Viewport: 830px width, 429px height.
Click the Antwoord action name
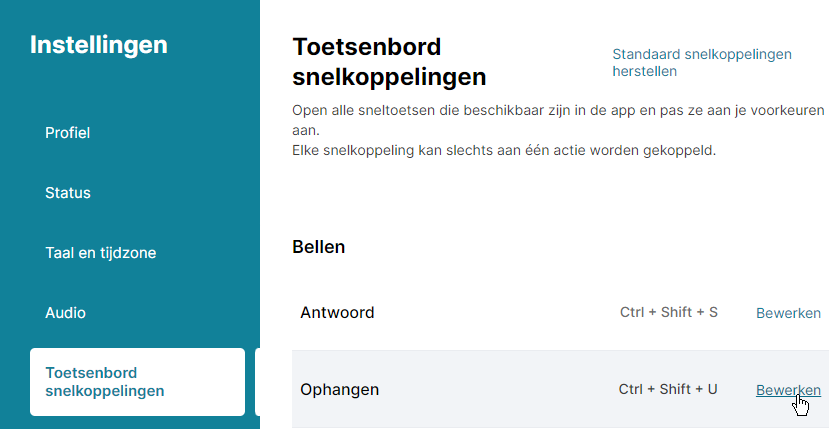coord(337,313)
